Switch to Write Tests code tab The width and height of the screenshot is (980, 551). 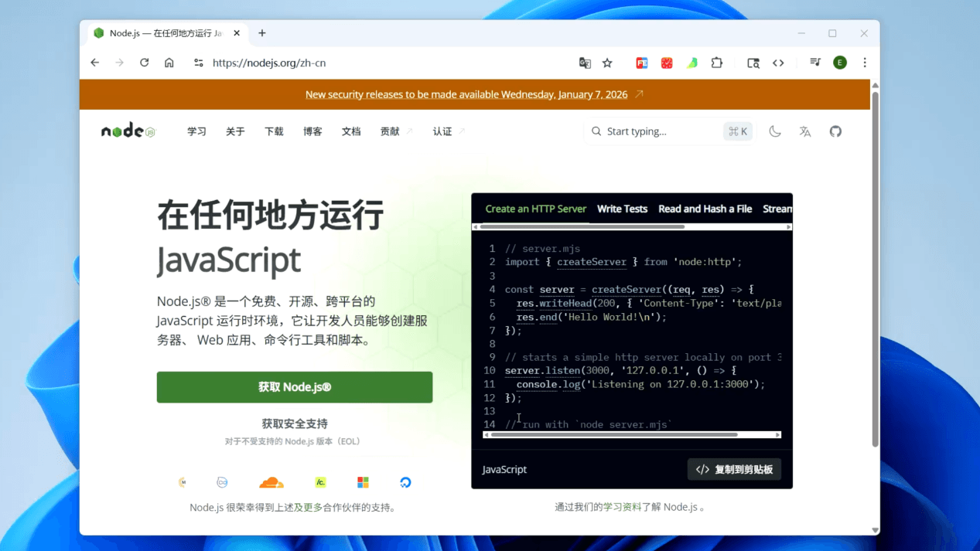622,209
